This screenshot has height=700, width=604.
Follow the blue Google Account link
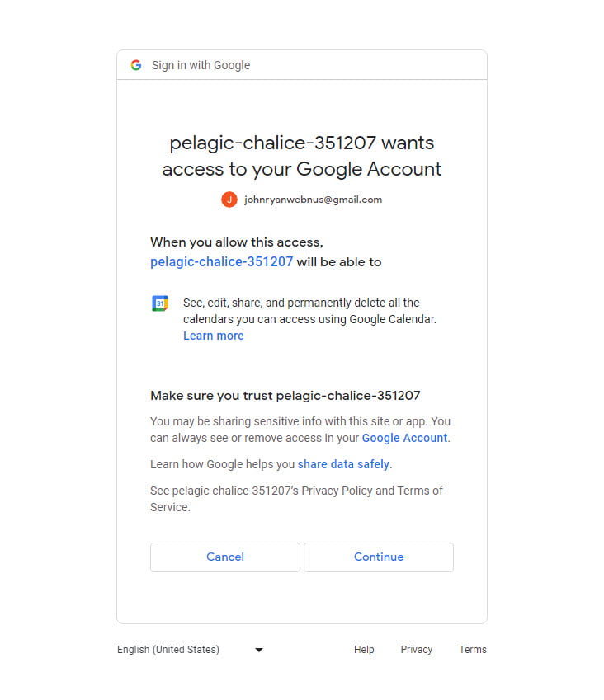click(404, 438)
